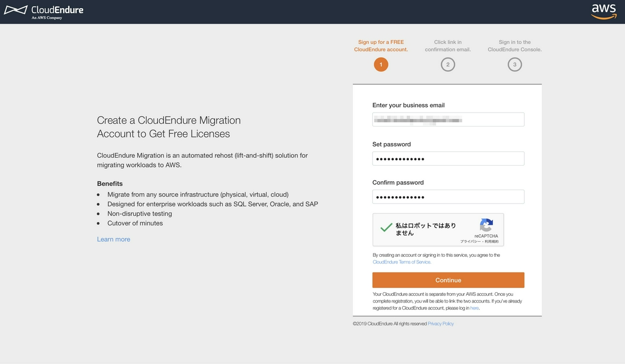
Task: Click the orange Continue button
Action: pos(448,280)
